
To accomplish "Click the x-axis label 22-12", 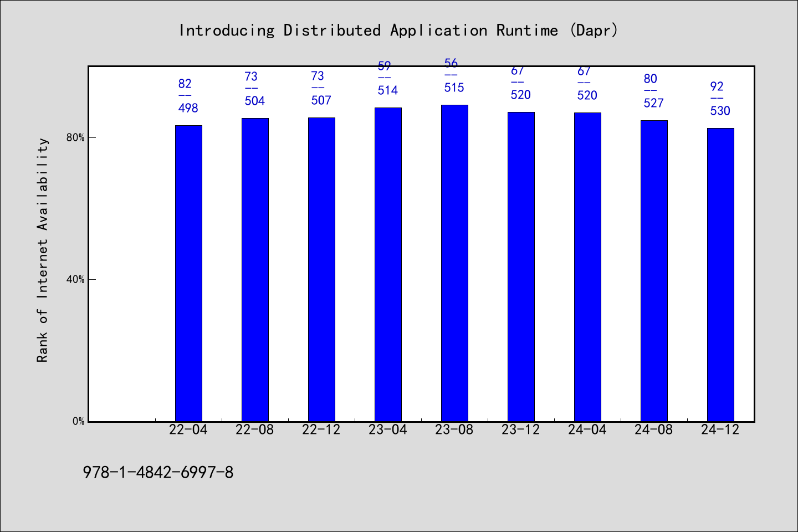I will tap(321, 429).
